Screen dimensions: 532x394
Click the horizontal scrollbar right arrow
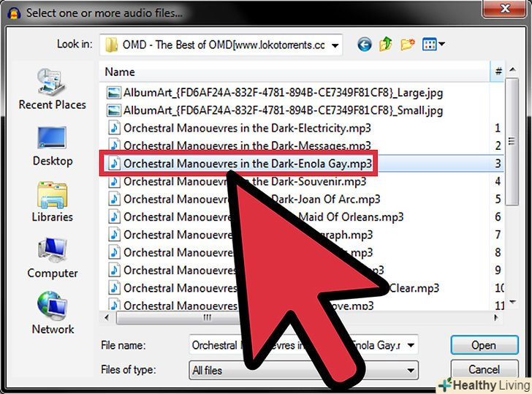(x=496, y=318)
